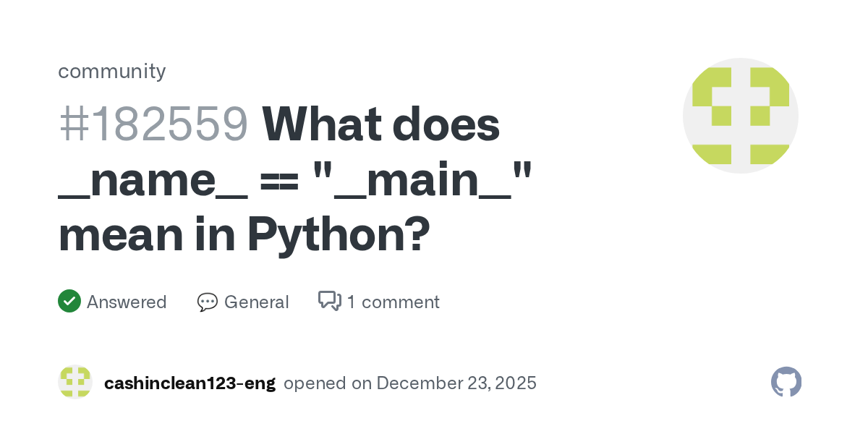
Task: Open the community repository label
Action: pyautogui.click(x=111, y=71)
